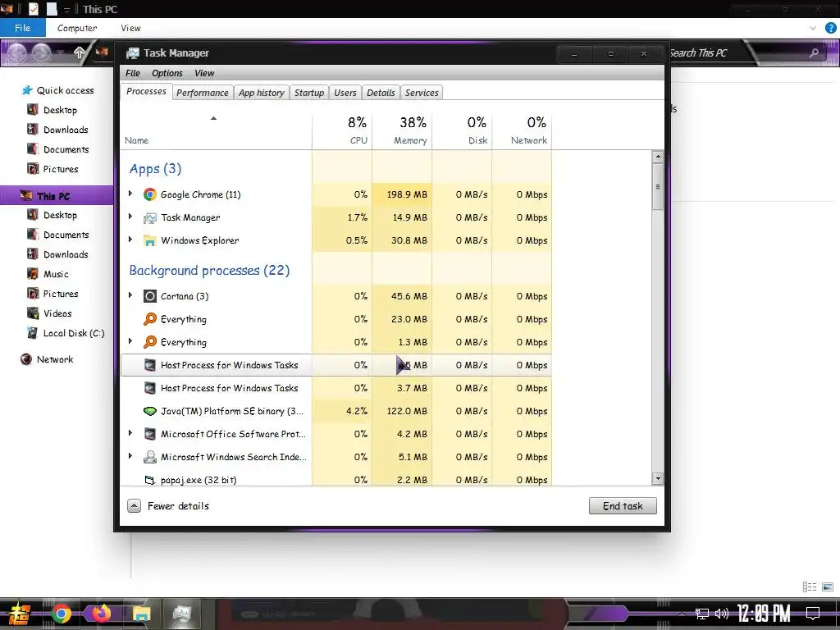Open File Explorer from the taskbar
This screenshot has height=630, width=840.
141,614
